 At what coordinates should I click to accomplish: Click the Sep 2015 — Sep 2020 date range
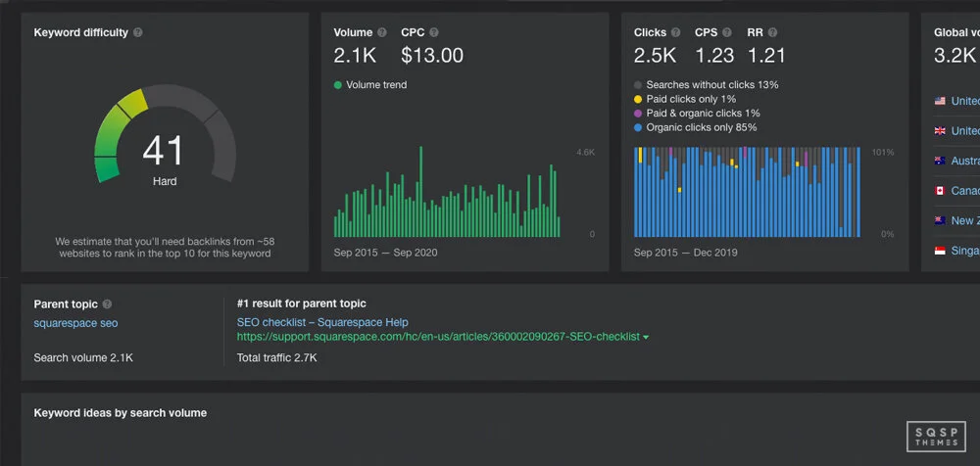385,253
